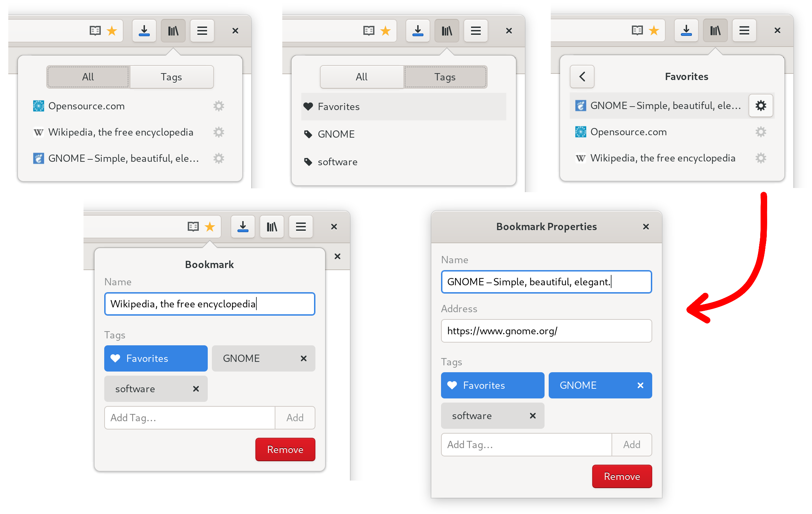
Task: Click the bookmark star above the Tags list
Action: coord(385,31)
